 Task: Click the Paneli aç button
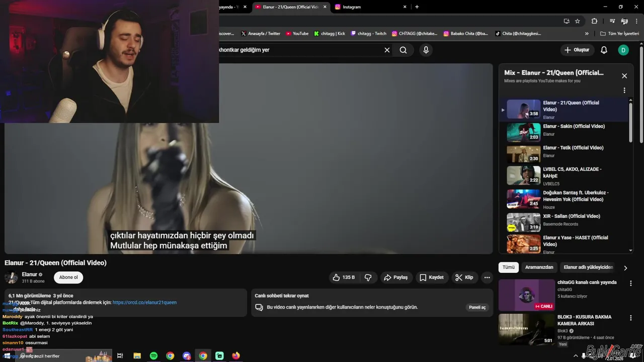click(x=477, y=307)
